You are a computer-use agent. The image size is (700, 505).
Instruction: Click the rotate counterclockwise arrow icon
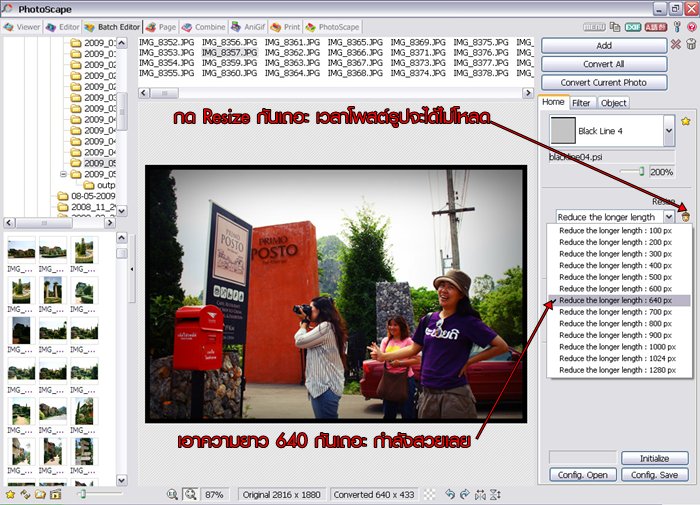450,494
